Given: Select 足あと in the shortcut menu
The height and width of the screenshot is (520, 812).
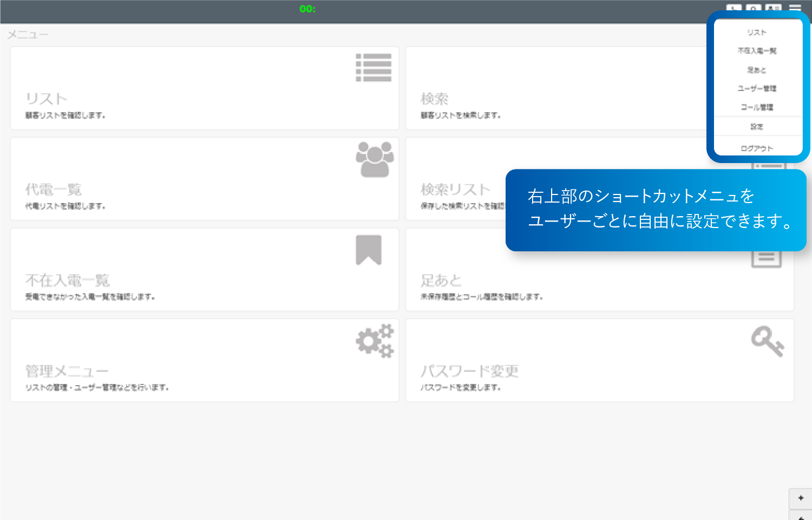Looking at the screenshot, I should (x=757, y=70).
